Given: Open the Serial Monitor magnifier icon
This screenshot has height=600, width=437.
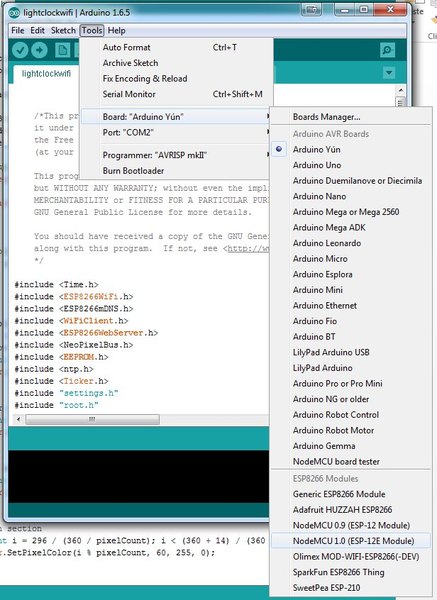Looking at the screenshot, I should pos(387,50).
